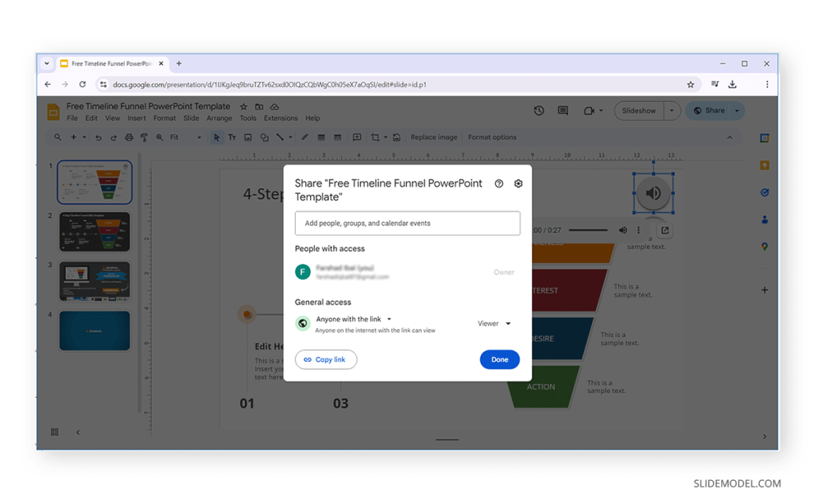Expand the Slideshow button dropdown arrow

point(670,110)
